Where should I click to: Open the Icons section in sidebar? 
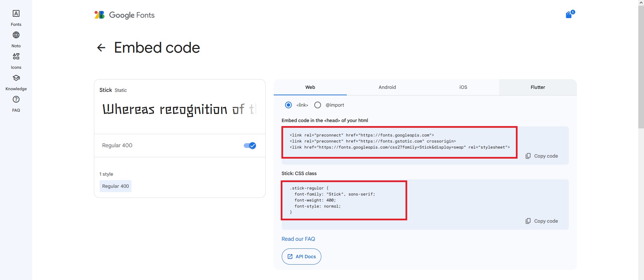[16, 56]
